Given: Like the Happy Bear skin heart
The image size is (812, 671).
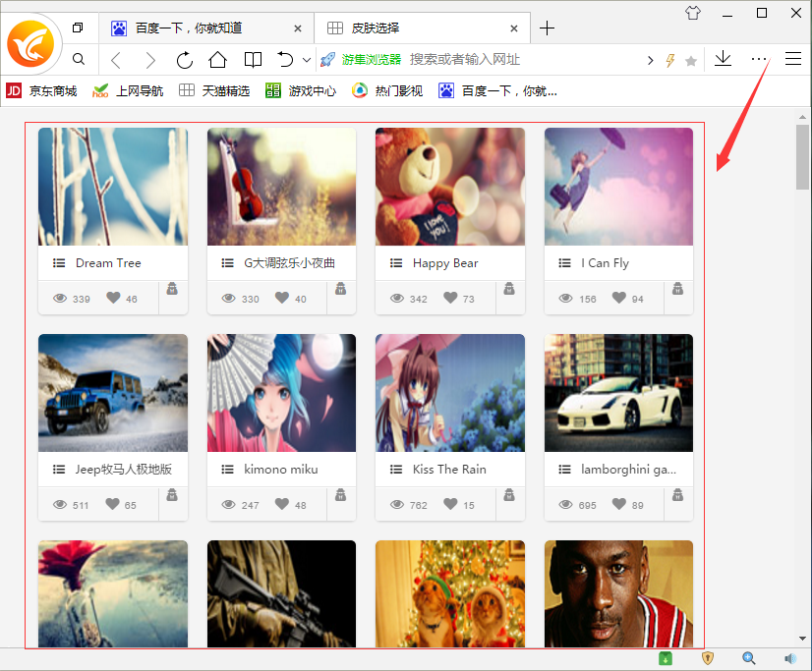Looking at the screenshot, I should coord(448,298).
